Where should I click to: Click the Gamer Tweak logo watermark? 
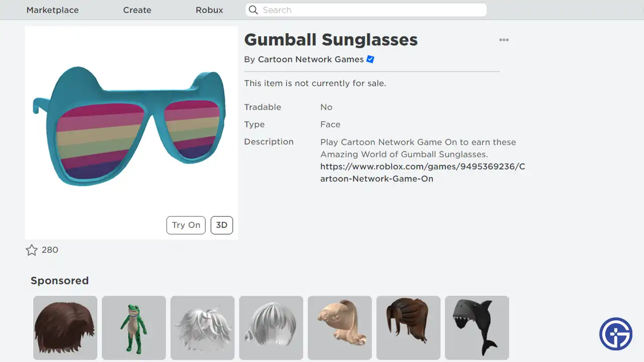tap(616, 334)
